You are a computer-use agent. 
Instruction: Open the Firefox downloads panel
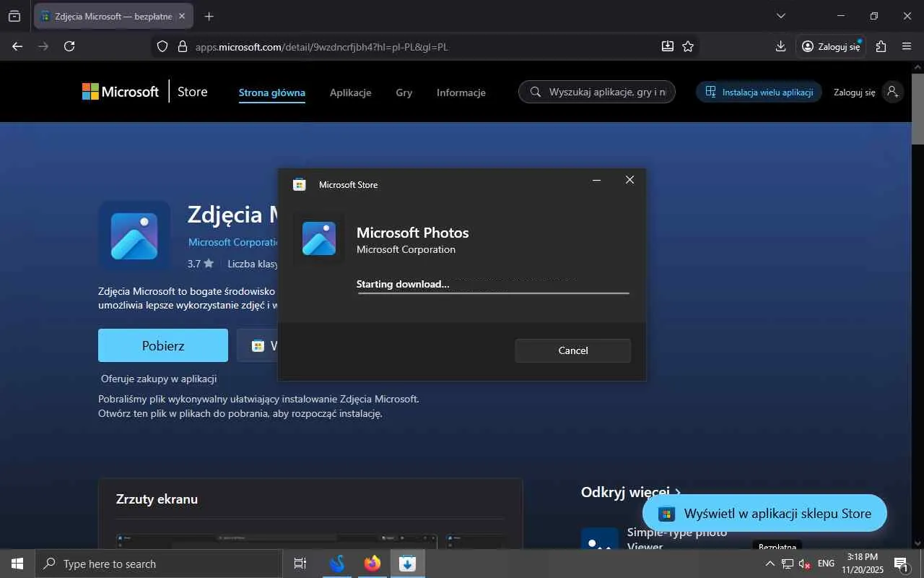click(x=780, y=46)
